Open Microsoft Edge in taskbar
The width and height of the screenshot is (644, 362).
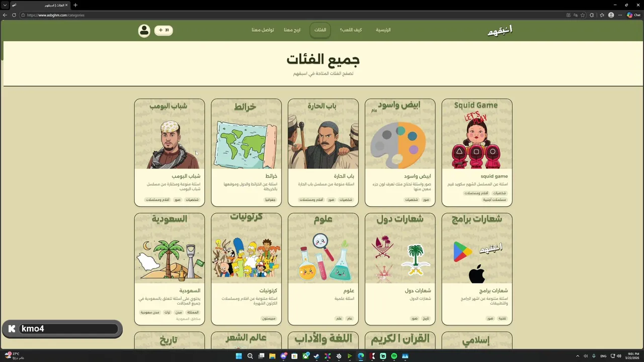coord(361,356)
